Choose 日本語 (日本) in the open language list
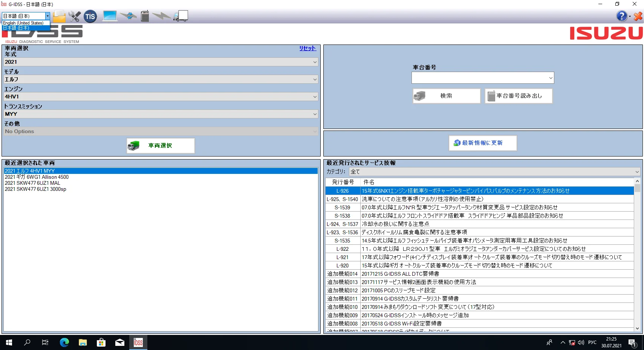 pyautogui.click(x=26, y=28)
